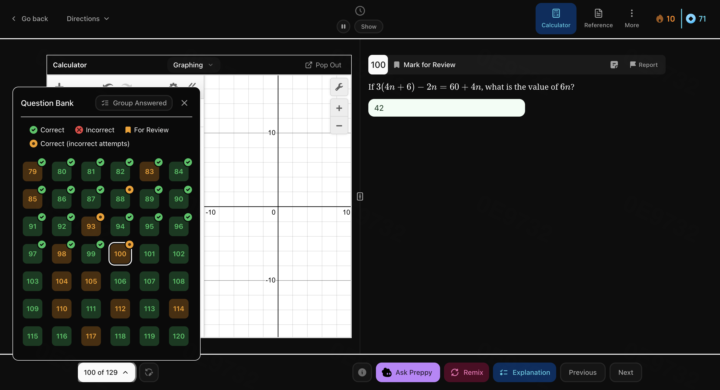
Task: Select question 108 tile
Action: [x=179, y=281]
